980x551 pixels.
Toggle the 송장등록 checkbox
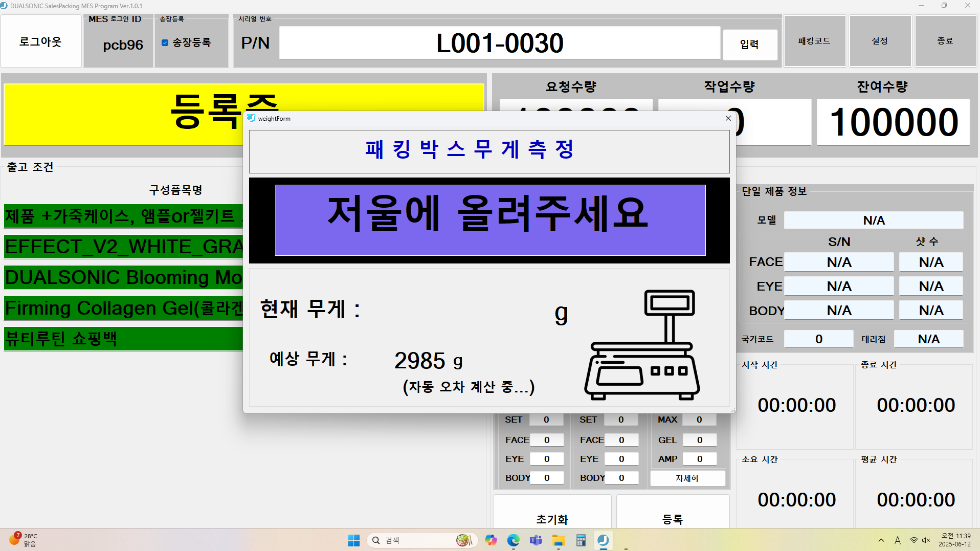tap(165, 43)
